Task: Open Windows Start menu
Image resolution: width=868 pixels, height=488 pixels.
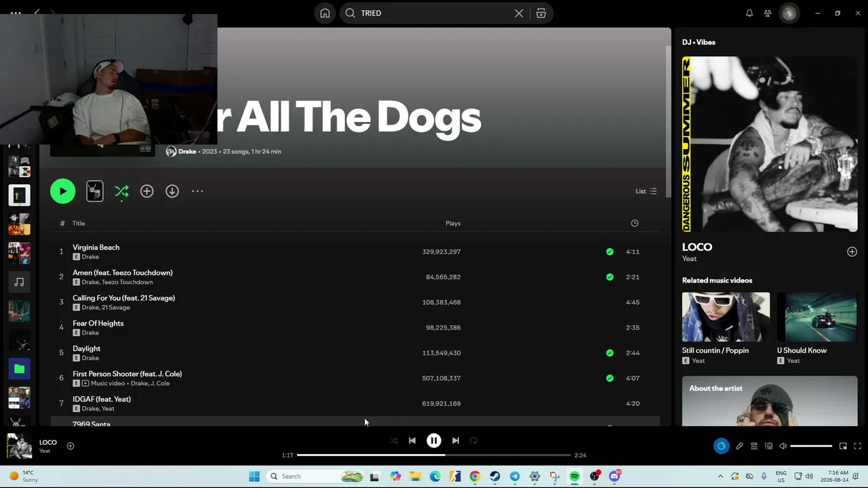Action: (x=254, y=476)
